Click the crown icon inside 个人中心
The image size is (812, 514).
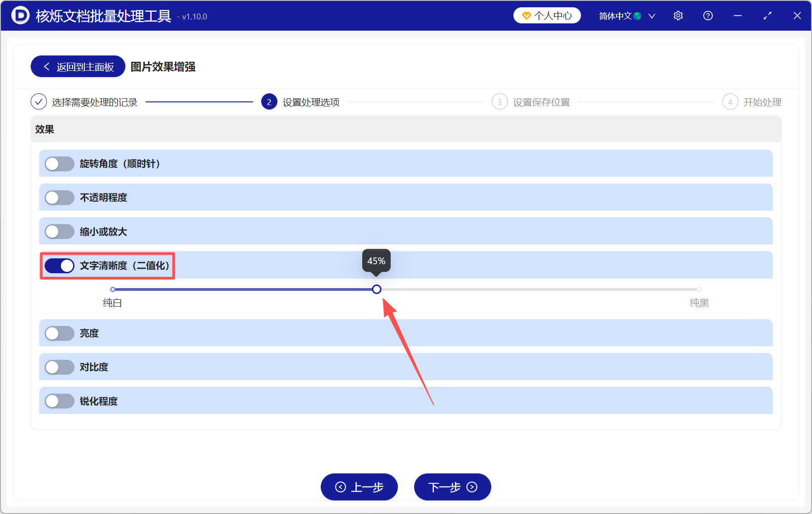point(526,15)
